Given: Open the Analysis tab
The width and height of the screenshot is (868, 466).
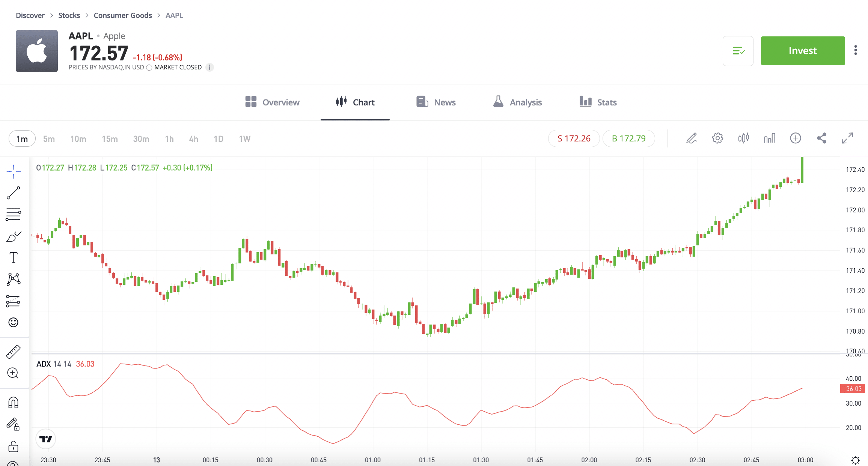Looking at the screenshot, I should click(x=517, y=102).
